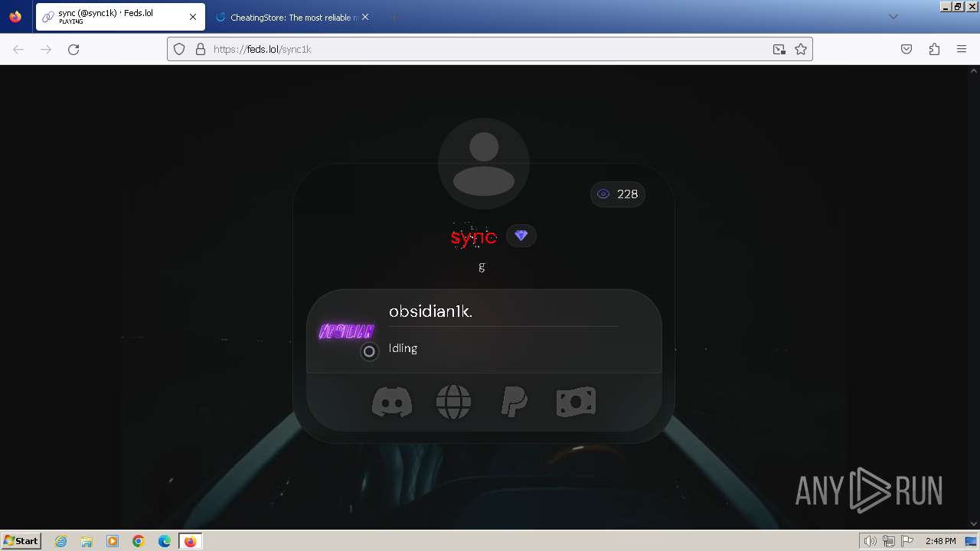This screenshot has height=551, width=980.
Task: Click the purple diamond badge next to sync
Action: pyautogui.click(x=521, y=236)
